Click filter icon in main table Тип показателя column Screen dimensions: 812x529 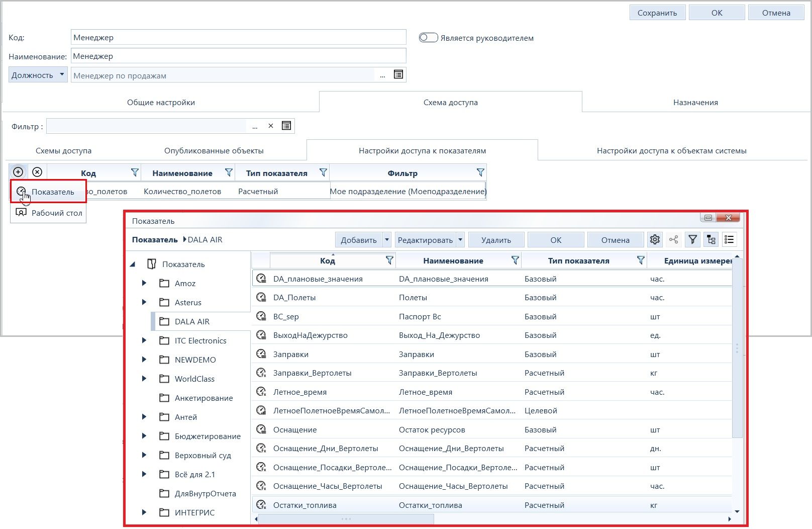(x=323, y=172)
